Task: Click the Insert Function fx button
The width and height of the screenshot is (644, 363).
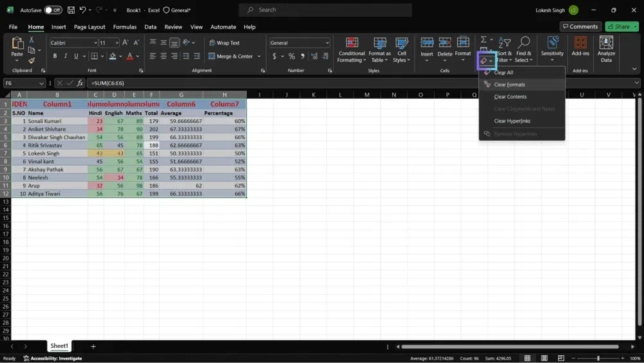Action: click(80, 83)
